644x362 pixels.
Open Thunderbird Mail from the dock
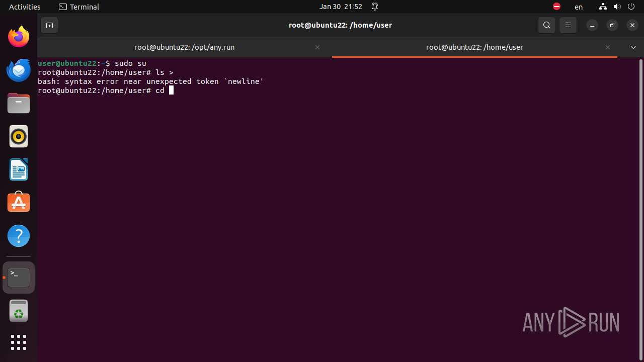19,70
